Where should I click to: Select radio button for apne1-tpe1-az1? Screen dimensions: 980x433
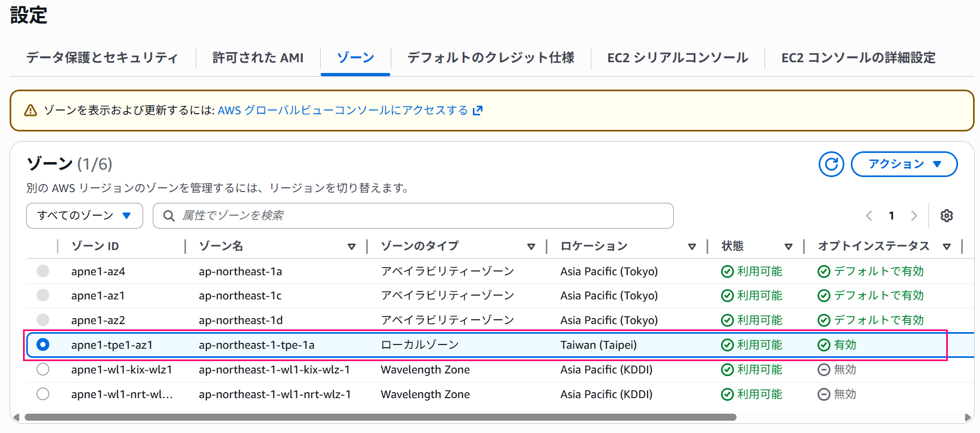43,344
